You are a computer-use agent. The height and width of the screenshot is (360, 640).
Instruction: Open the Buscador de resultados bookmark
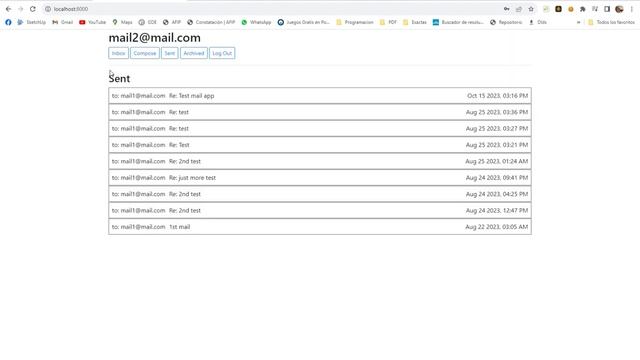[x=458, y=22]
